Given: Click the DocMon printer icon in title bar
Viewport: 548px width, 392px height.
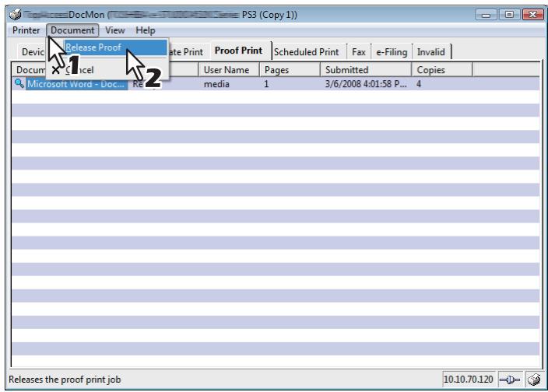Looking at the screenshot, I should pos(16,15).
